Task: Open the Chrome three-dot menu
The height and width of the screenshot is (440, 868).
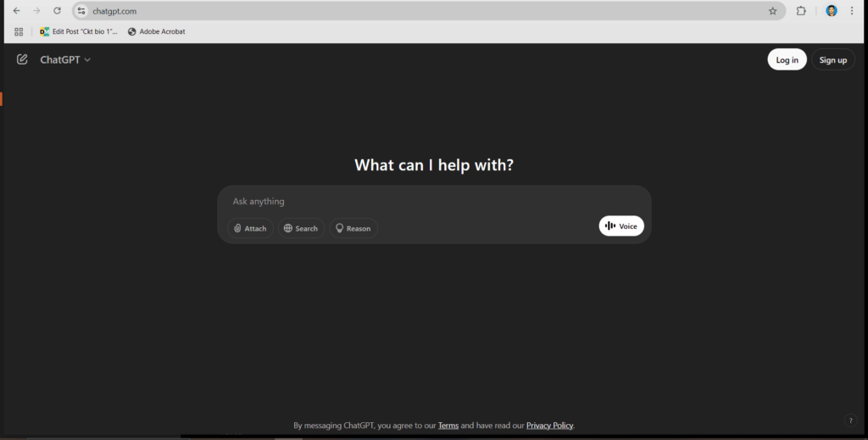Action: pos(852,10)
